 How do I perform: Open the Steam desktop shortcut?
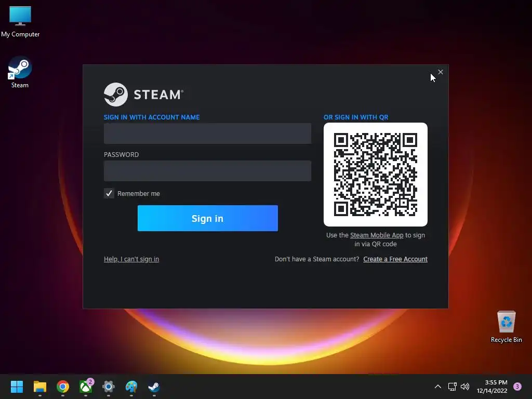pos(20,72)
